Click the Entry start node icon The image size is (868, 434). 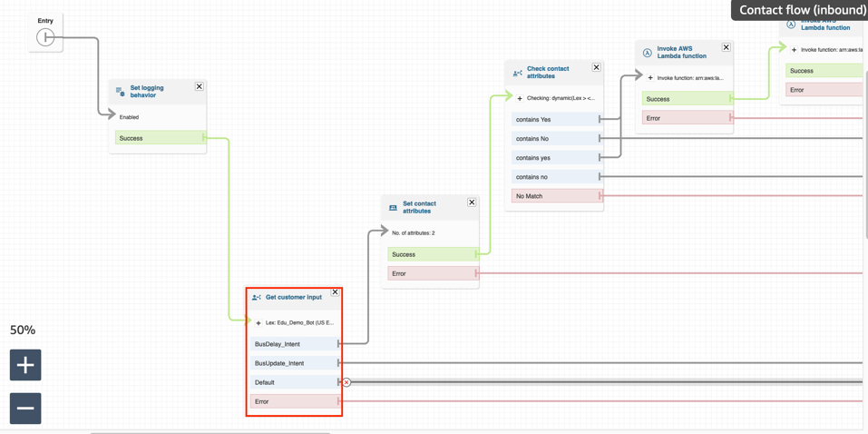click(45, 37)
